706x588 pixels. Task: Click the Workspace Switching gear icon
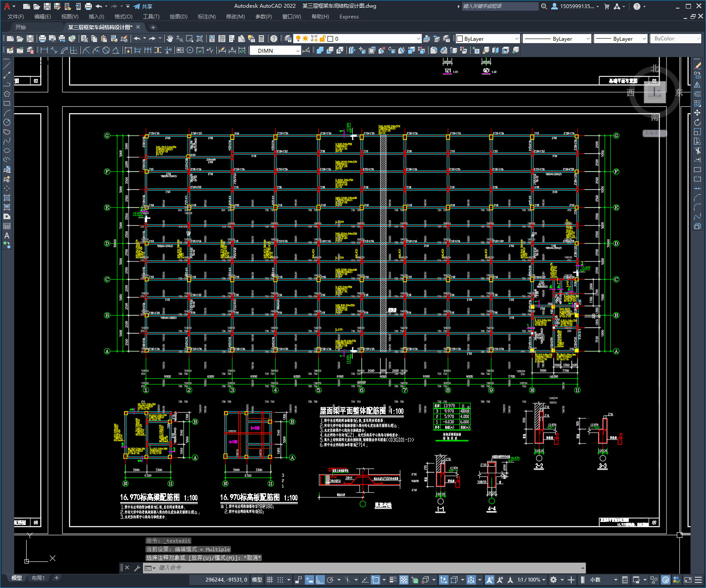[x=554, y=580]
